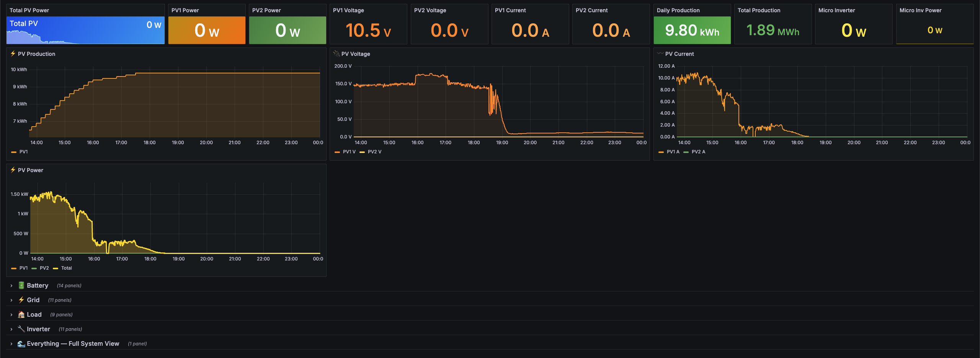
Task: Open the Grid section title
Action: [x=33, y=300]
